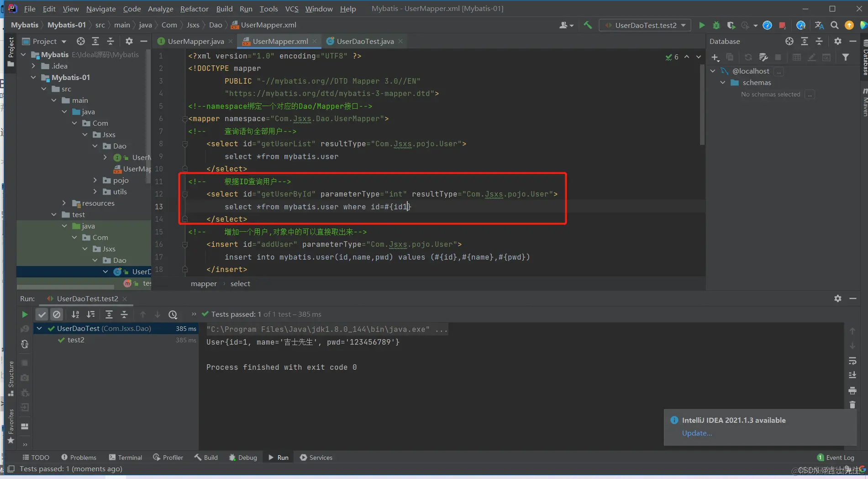
Task: Open the translation tool icon
Action: (x=819, y=25)
